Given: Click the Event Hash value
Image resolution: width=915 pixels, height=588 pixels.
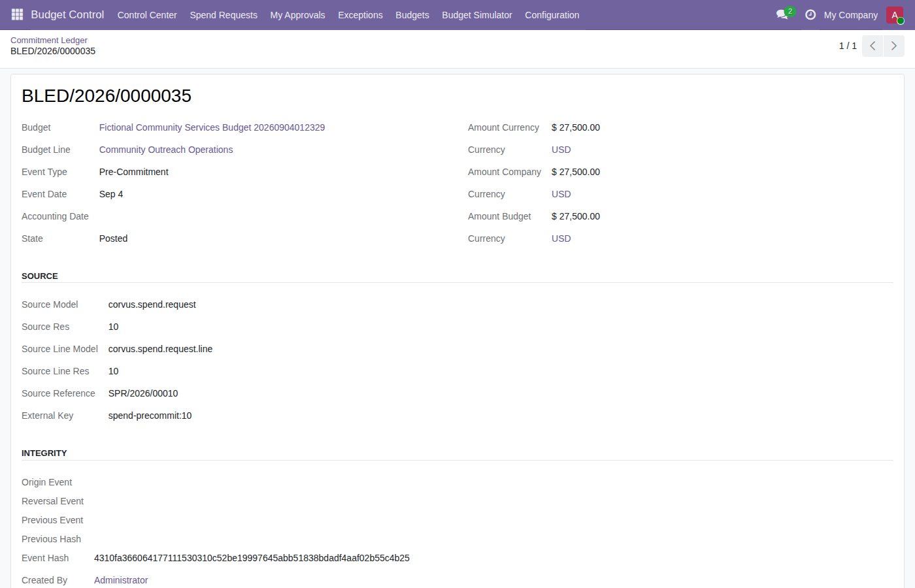Looking at the screenshot, I should [x=252, y=558].
